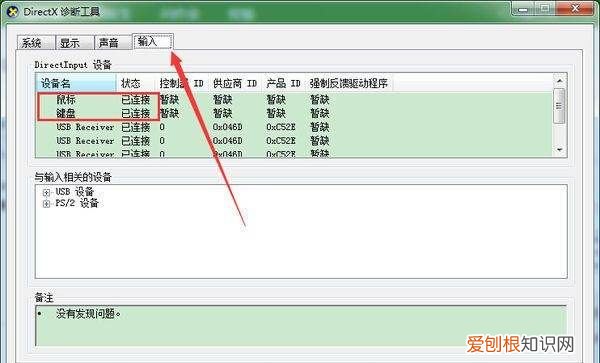Maximize the DirectX diagnostic window
The height and width of the screenshot is (363, 600).
pyautogui.click(x=545, y=9)
